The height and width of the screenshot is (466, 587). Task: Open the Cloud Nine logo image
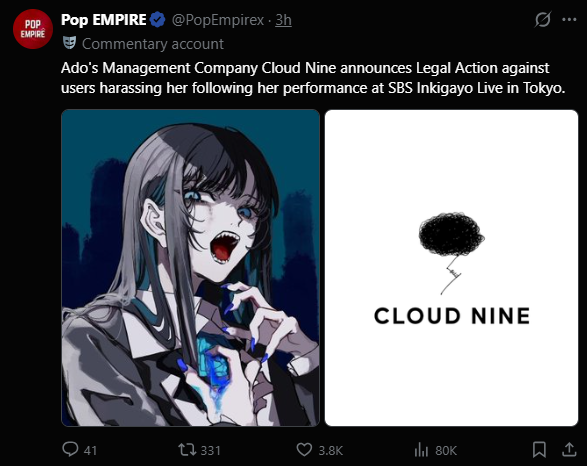[x=451, y=268]
